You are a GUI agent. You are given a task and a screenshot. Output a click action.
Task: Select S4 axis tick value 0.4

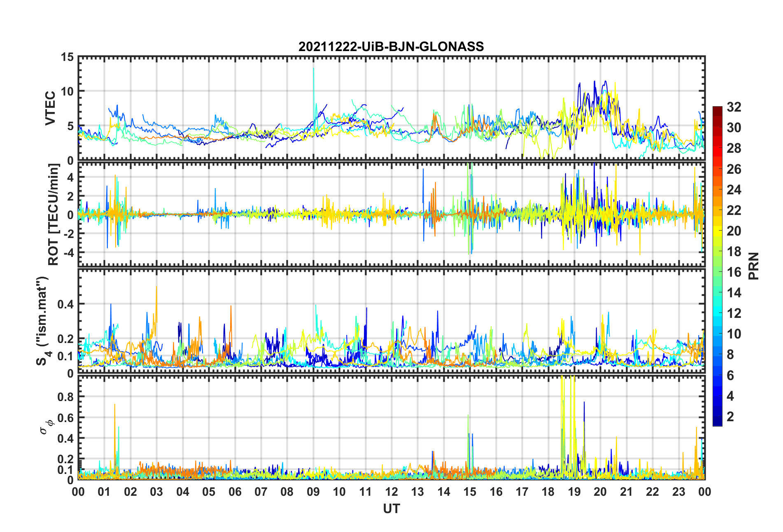(x=65, y=304)
